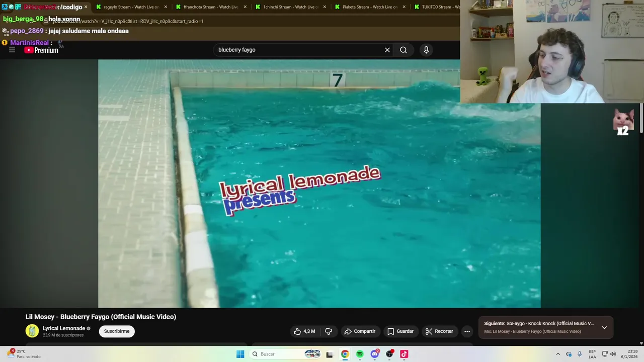The image size is (644, 362).
Task: Switch to rageylo Stream tab
Action: tap(131, 7)
